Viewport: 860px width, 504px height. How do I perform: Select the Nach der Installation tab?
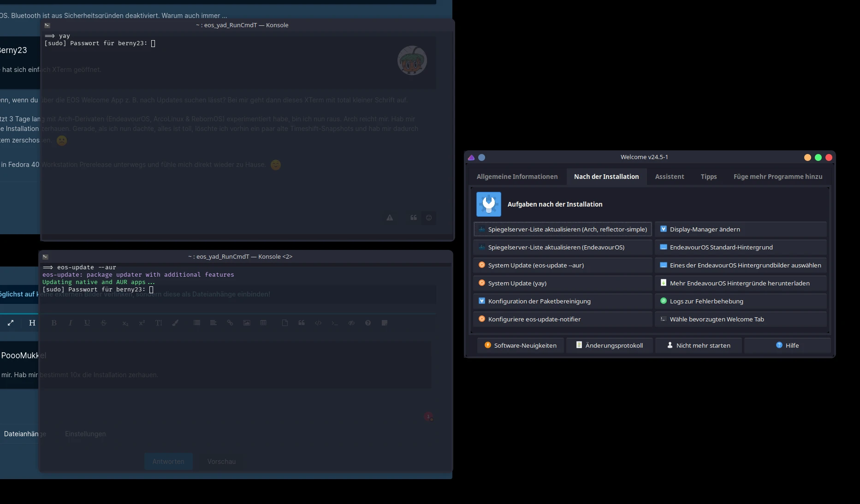[606, 177]
